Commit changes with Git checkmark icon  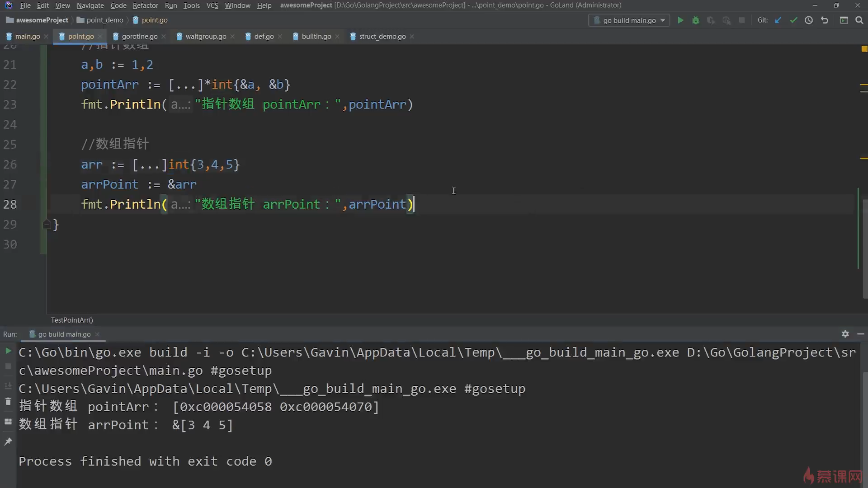point(793,20)
